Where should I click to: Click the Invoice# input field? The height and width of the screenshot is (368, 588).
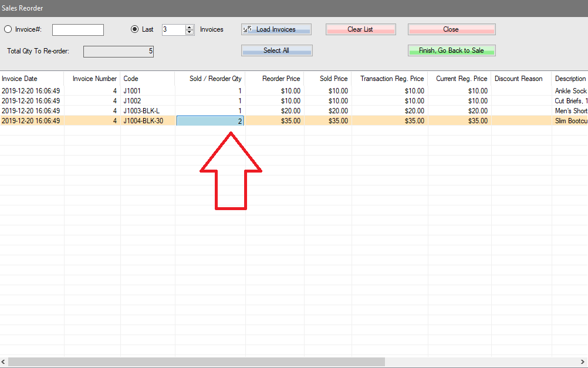78,29
